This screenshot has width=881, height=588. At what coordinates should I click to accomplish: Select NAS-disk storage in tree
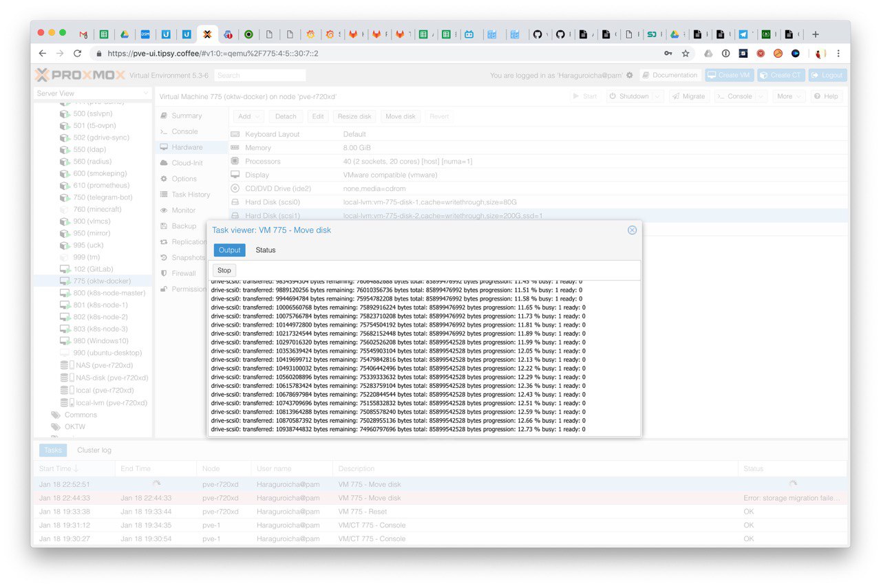(104, 378)
